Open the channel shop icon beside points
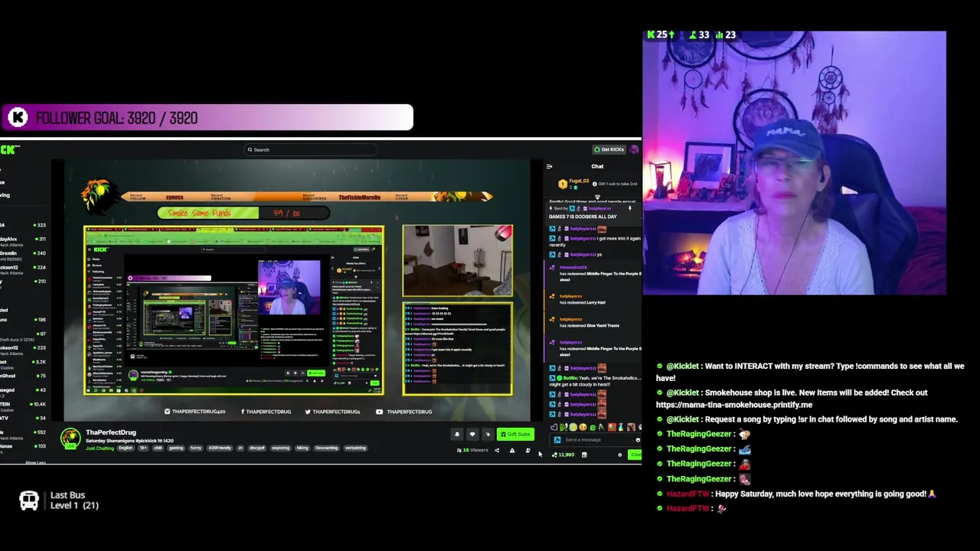This screenshot has height=551, width=980. pyautogui.click(x=584, y=455)
